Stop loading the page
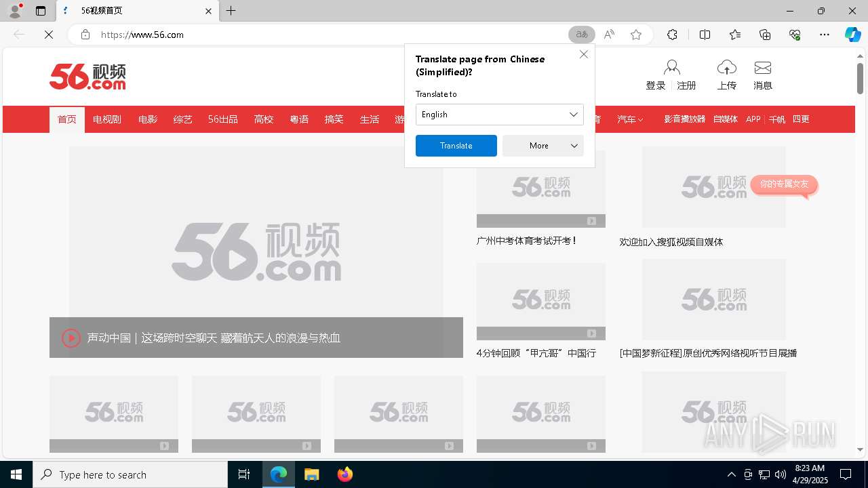This screenshot has height=488, width=868. [49, 35]
